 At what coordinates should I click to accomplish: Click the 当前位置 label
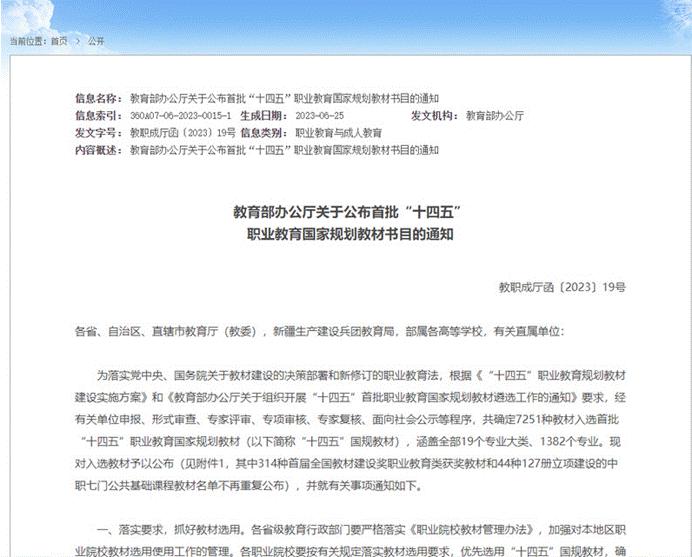click(x=29, y=41)
